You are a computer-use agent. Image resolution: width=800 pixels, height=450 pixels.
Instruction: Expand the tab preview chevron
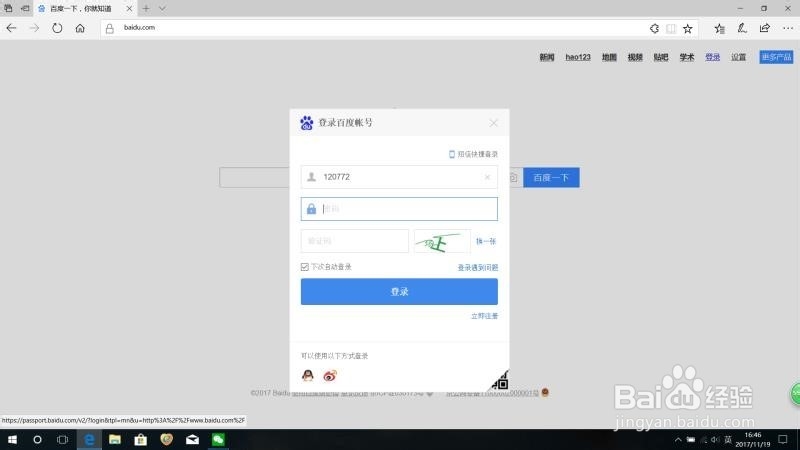pos(162,8)
